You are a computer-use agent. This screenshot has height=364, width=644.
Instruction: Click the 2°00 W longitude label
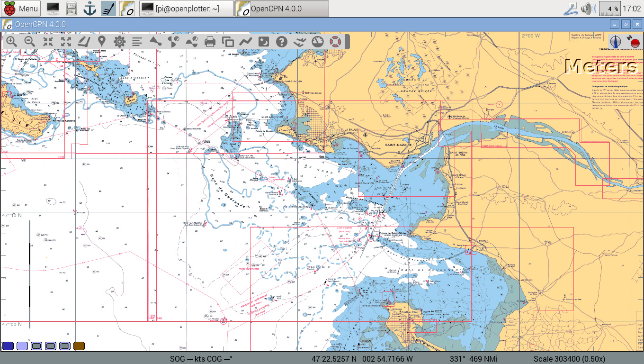531,36
